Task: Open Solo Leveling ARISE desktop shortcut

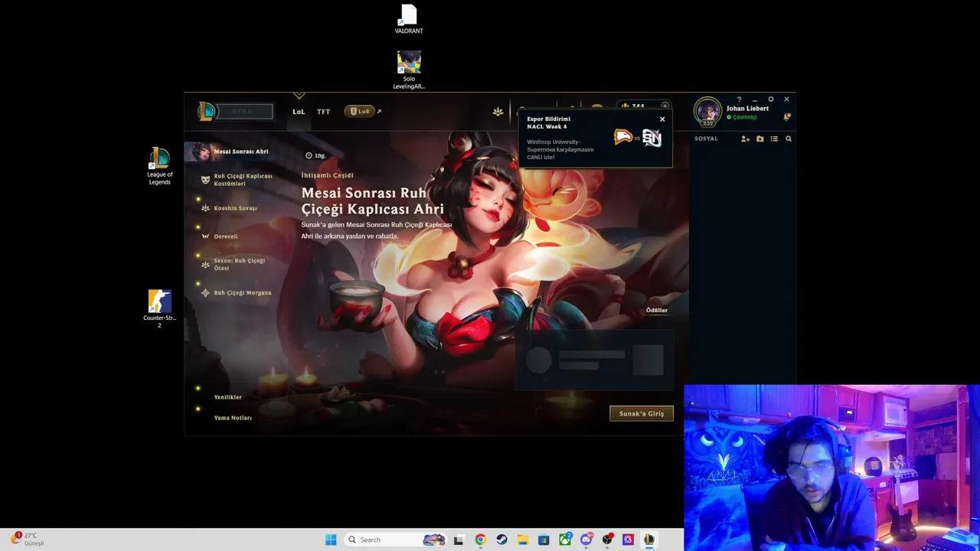Action: pyautogui.click(x=409, y=70)
